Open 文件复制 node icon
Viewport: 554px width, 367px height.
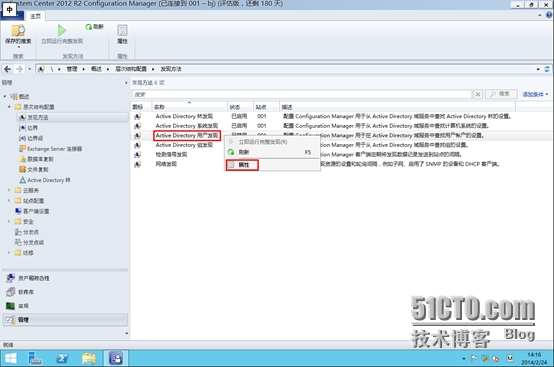tap(22, 170)
